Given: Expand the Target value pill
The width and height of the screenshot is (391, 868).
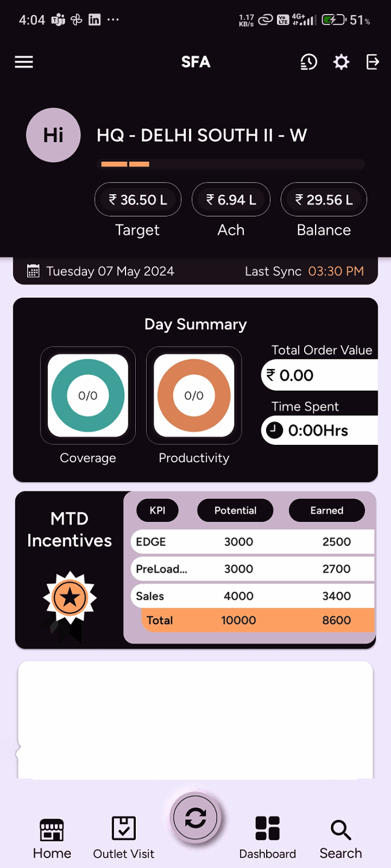Looking at the screenshot, I should click(x=138, y=200).
